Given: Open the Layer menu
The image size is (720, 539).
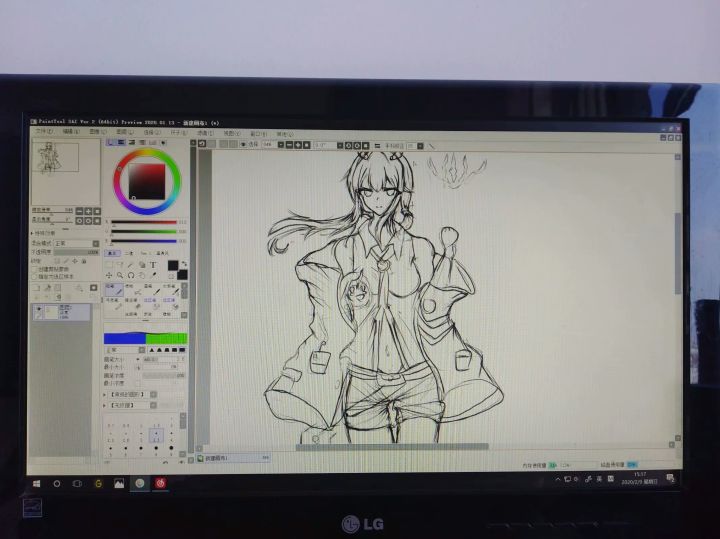Looking at the screenshot, I should (125, 132).
